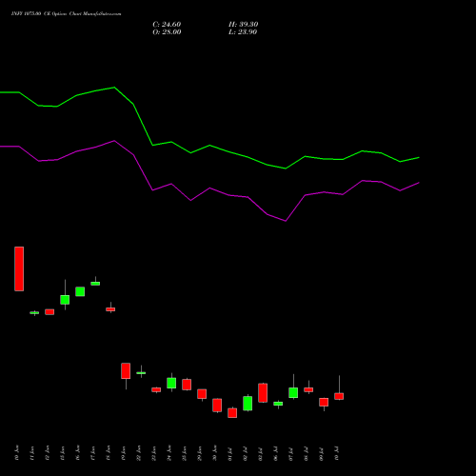476x476 pixels.
Task: Click the 01 Jul date axis label
Action: [x=230, y=454]
